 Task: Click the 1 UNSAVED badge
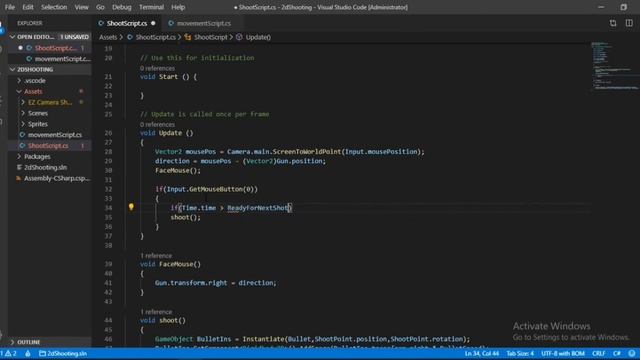tap(74, 37)
